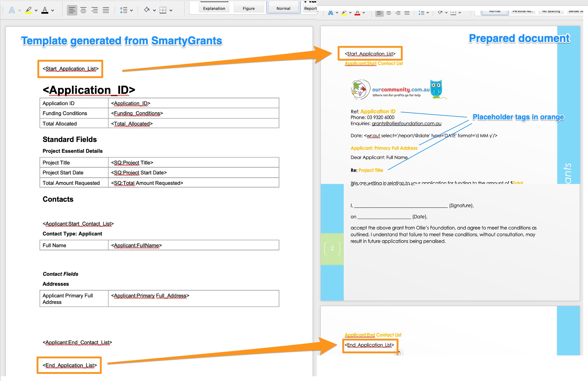Select the Figure style

coord(249,8)
